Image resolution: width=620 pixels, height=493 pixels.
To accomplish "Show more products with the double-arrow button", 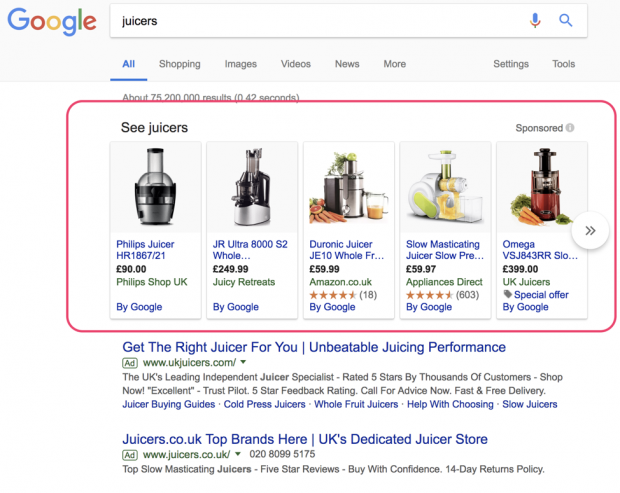I will (590, 230).
